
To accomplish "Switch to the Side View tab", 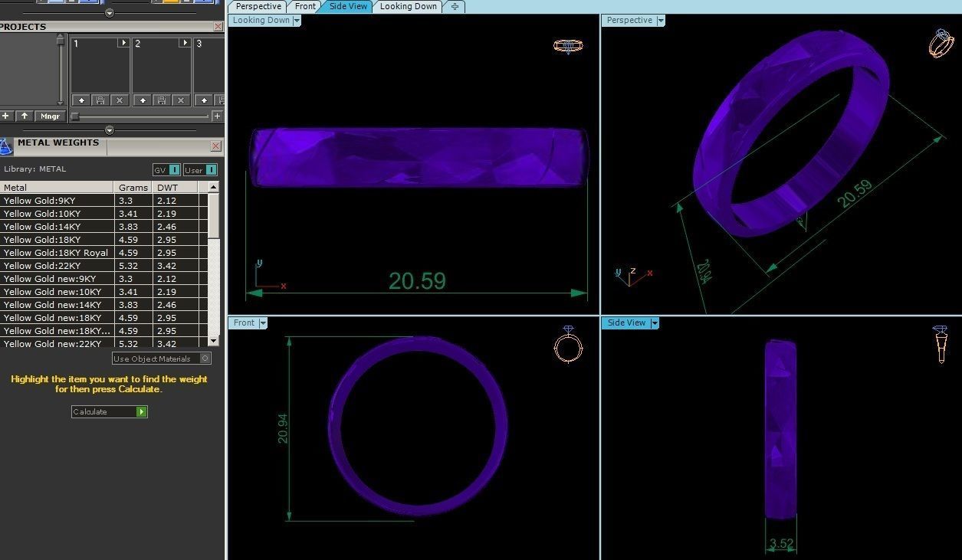I will (348, 6).
